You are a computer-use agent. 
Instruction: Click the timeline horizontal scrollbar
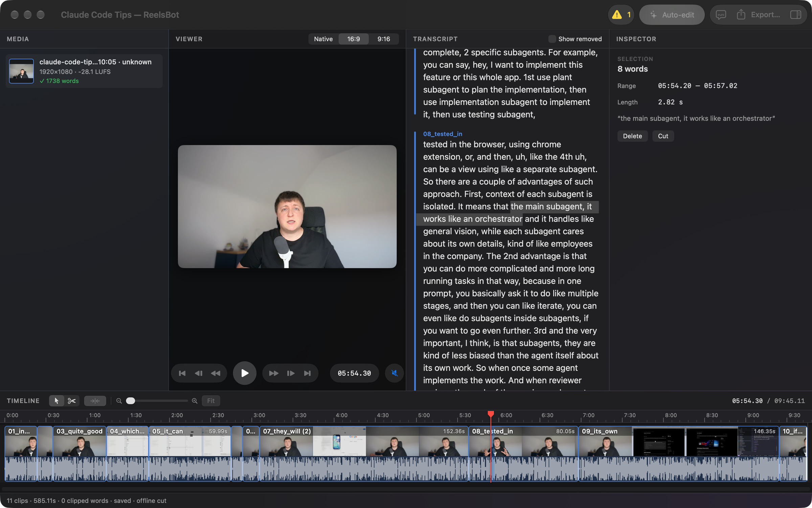click(x=406, y=489)
